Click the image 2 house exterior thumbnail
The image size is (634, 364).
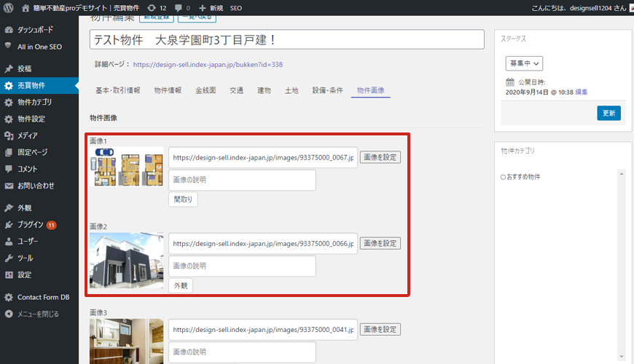click(x=127, y=261)
